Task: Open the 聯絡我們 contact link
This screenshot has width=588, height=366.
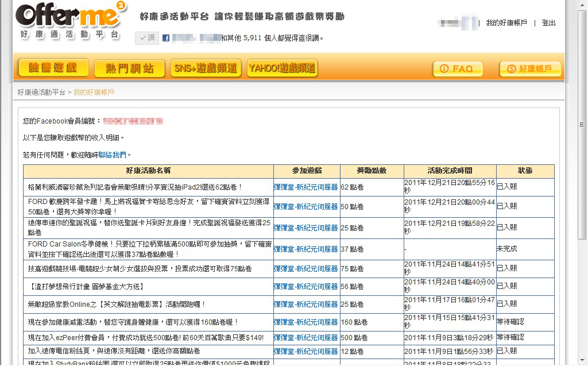Action: coord(112,155)
